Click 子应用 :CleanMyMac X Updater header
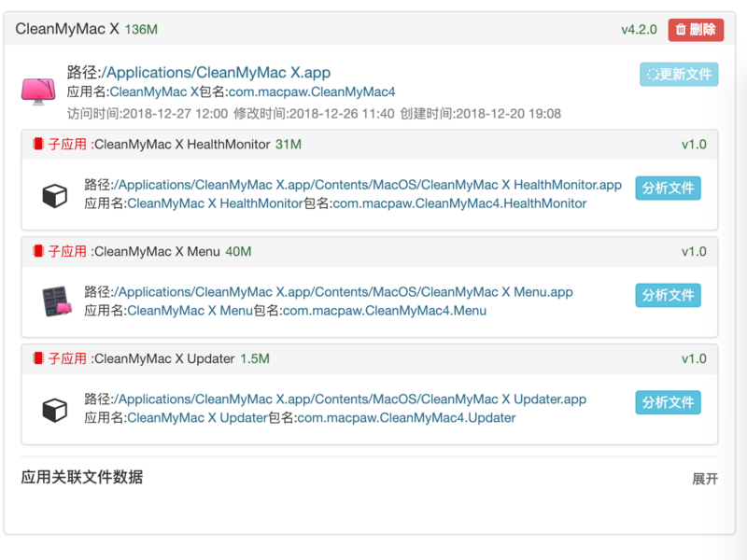This screenshot has width=747, height=560. click(x=142, y=358)
